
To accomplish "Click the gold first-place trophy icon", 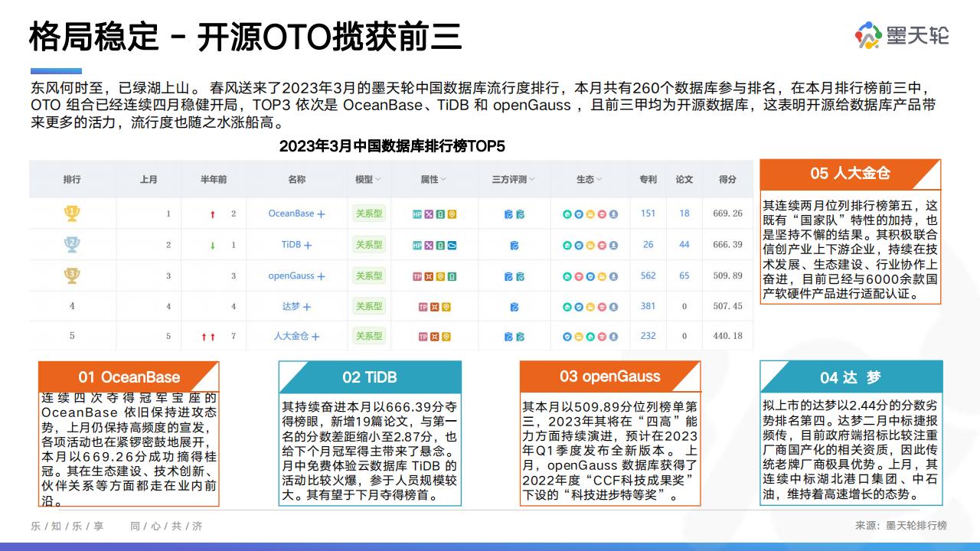I will [x=72, y=214].
